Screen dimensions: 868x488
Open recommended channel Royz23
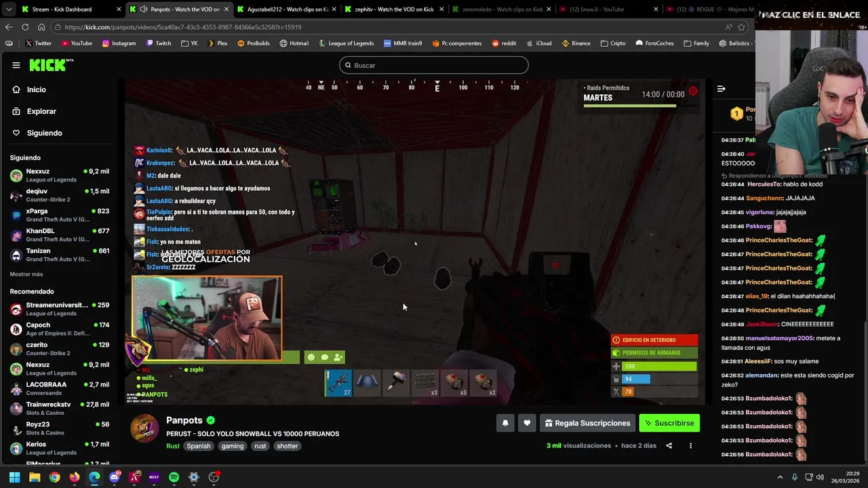60,428
